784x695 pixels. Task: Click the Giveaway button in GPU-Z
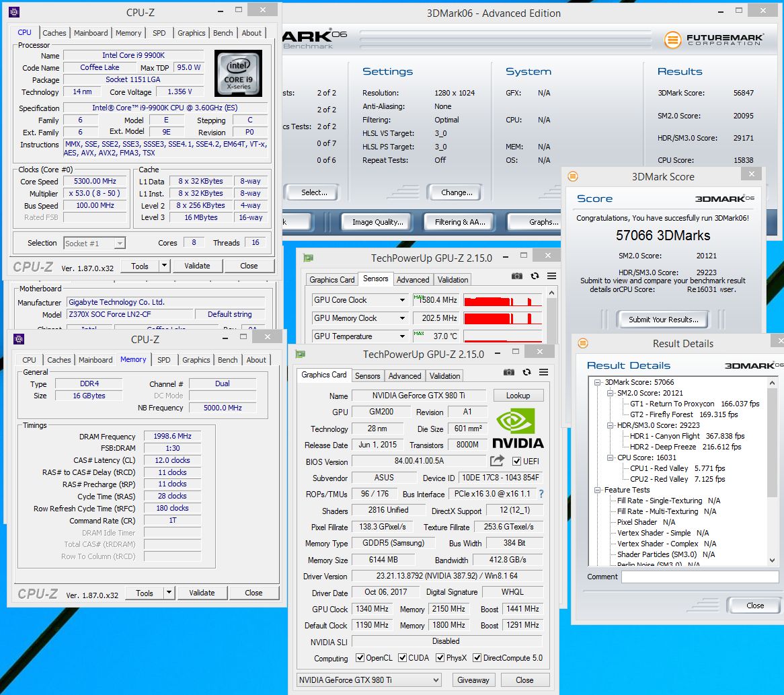(x=473, y=680)
